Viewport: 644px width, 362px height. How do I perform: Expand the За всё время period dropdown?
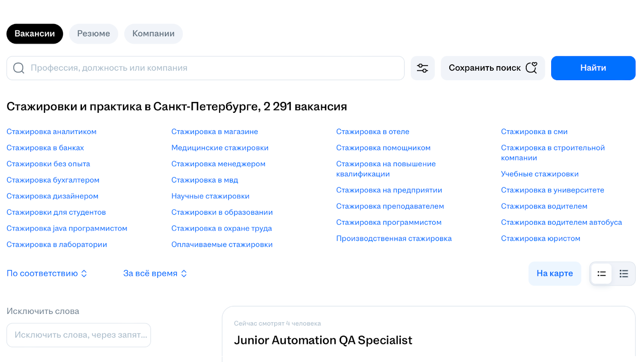[x=155, y=274]
